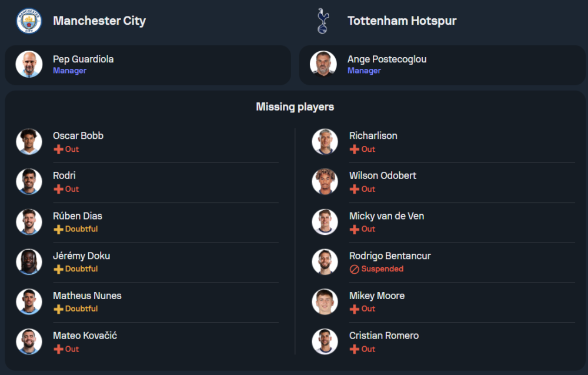Click Ange Postecoglou's manager photo
The width and height of the screenshot is (588, 375).
click(x=323, y=64)
